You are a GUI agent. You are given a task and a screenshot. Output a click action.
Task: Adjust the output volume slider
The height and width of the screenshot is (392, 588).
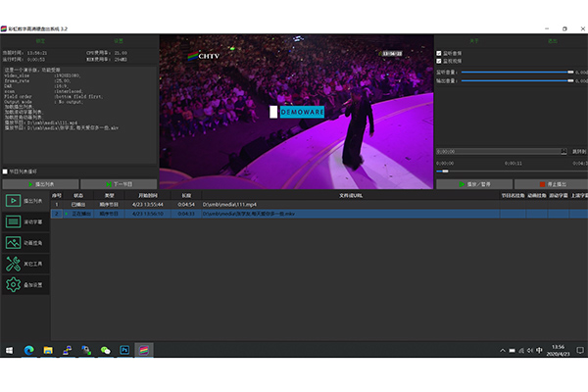pyautogui.click(x=517, y=80)
